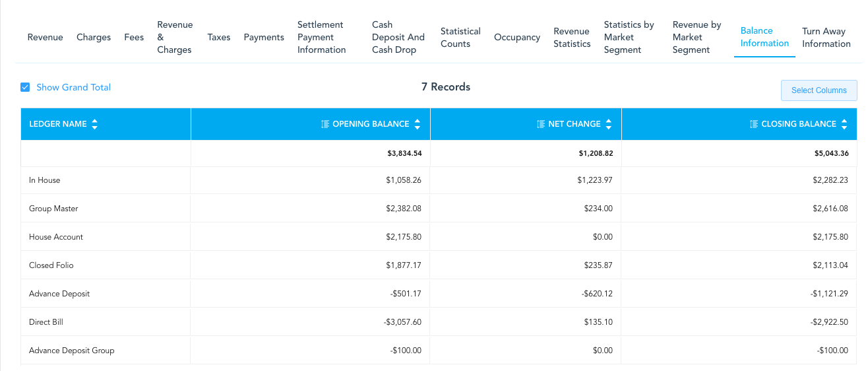
Task: Click Closing Balance column format icon
Action: (754, 124)
